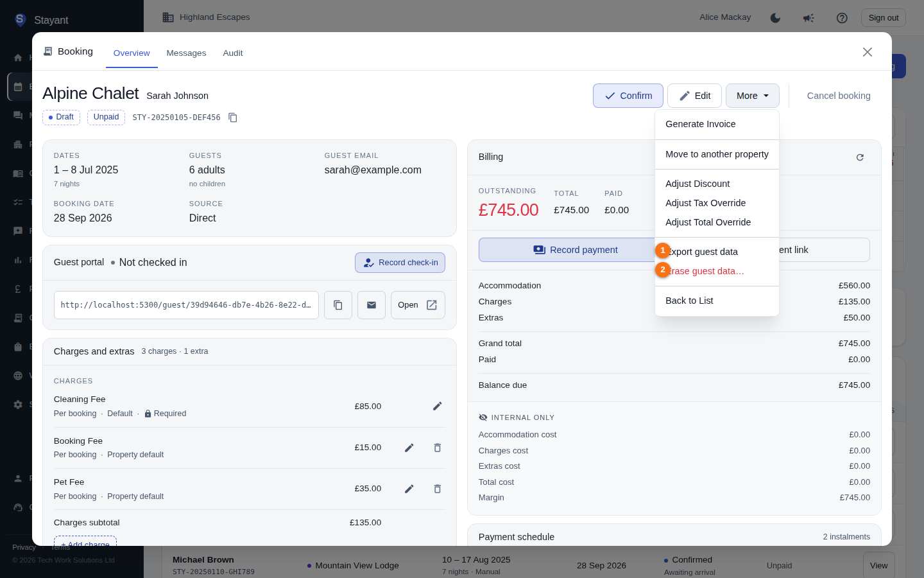Choose Erase guest data option
Screen dimensions: 924x578
pos(717,271)
